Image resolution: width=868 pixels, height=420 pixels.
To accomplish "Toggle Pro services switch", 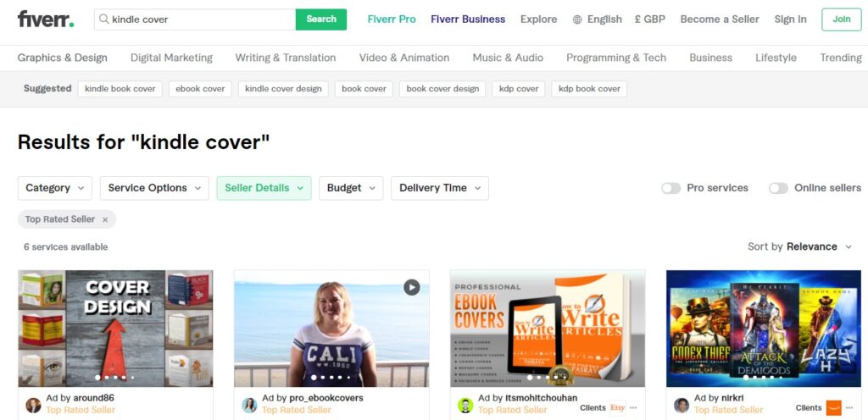I will pos(671,188).
